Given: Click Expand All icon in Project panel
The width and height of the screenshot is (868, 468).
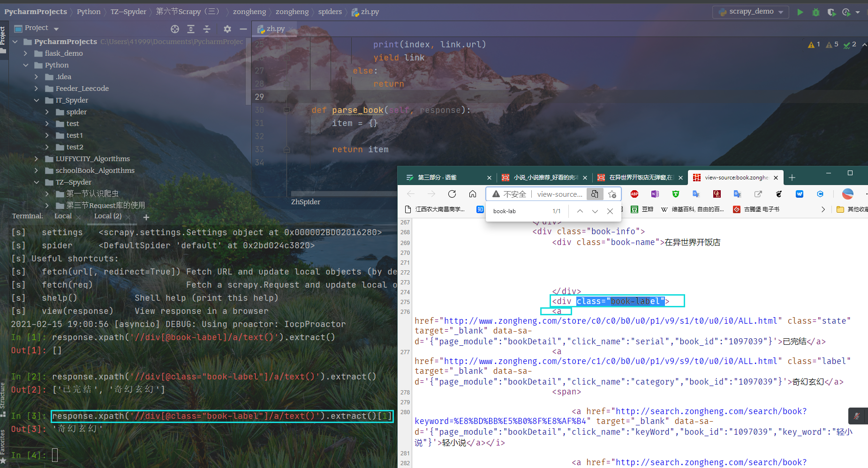Looking at the screenshot, I should [x=191, y=29].
